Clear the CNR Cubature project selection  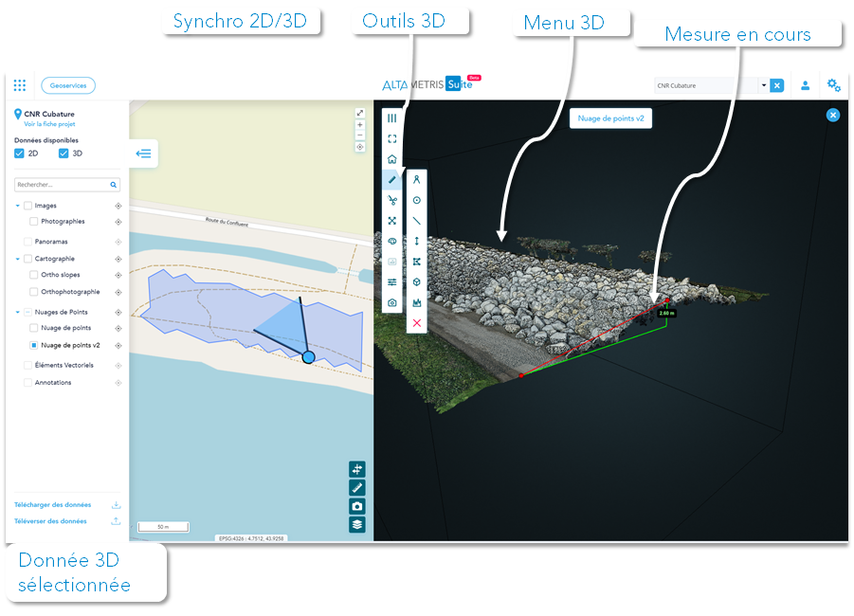pyautogui.click(x=776, y=85)
